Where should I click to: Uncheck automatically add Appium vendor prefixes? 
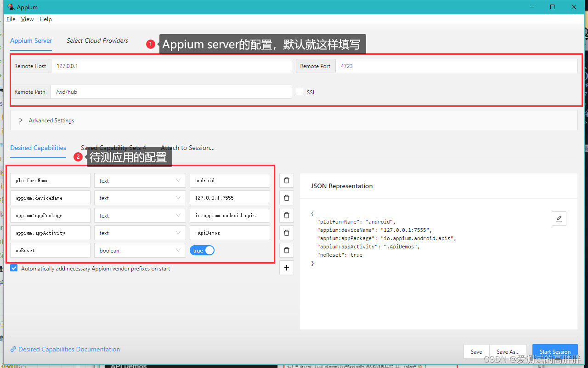(x=14, y=268)
